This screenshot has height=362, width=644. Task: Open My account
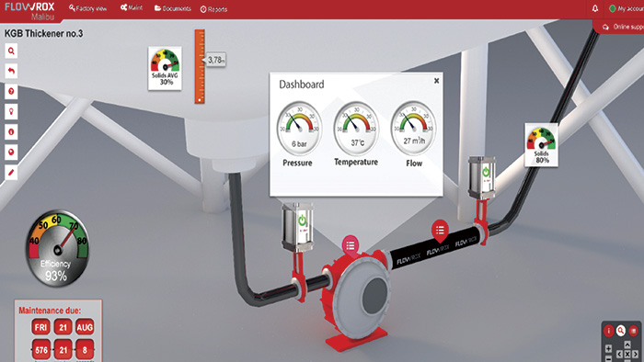[627, 8]
